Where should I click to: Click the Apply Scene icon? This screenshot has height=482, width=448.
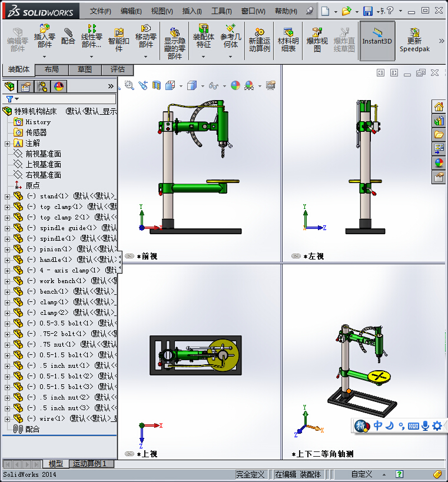coord(249,85)
